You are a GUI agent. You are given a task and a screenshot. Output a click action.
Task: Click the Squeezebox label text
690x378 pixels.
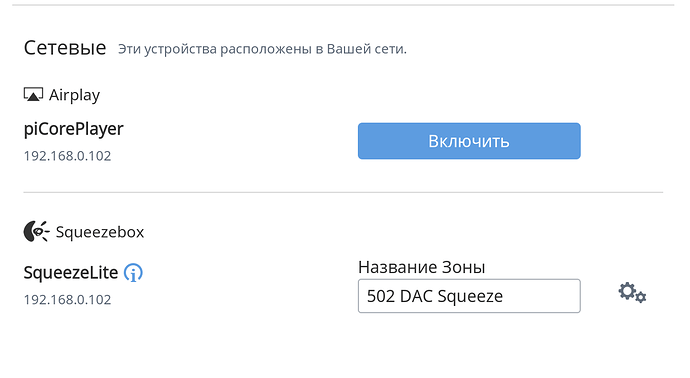point(100,232)
